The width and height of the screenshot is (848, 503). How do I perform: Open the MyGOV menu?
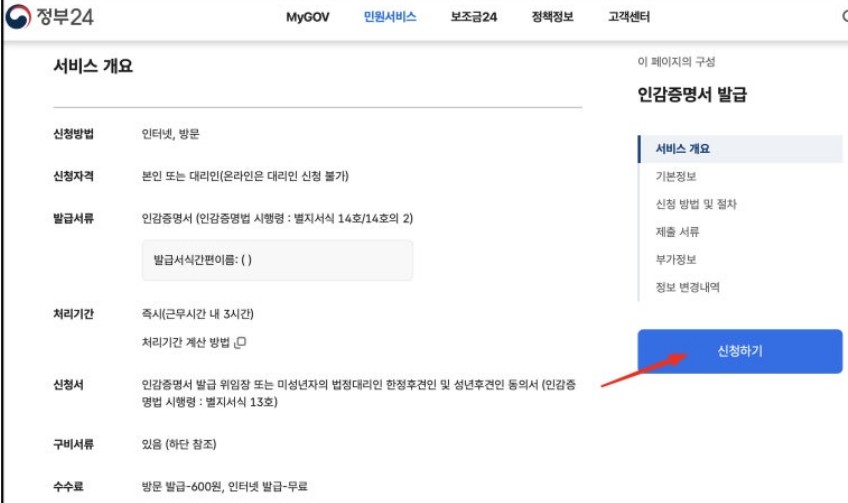click(x=307, y=17)
